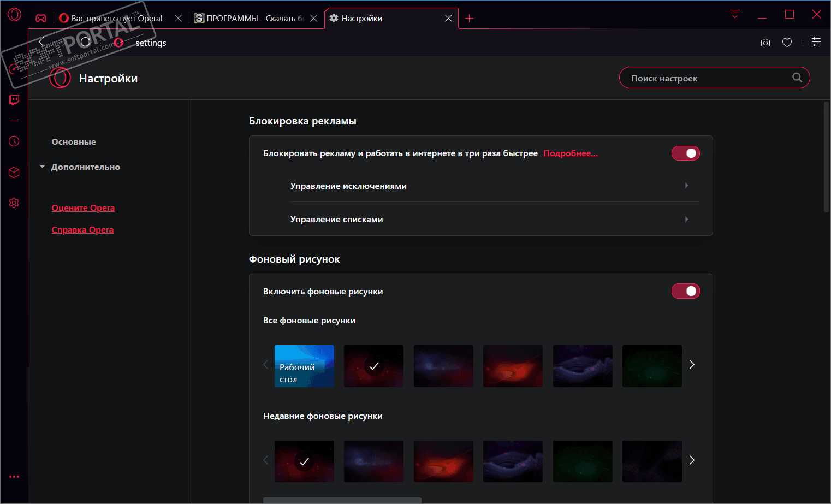
Task: Close the 'Настройки' tab
Action: (448, 19)
